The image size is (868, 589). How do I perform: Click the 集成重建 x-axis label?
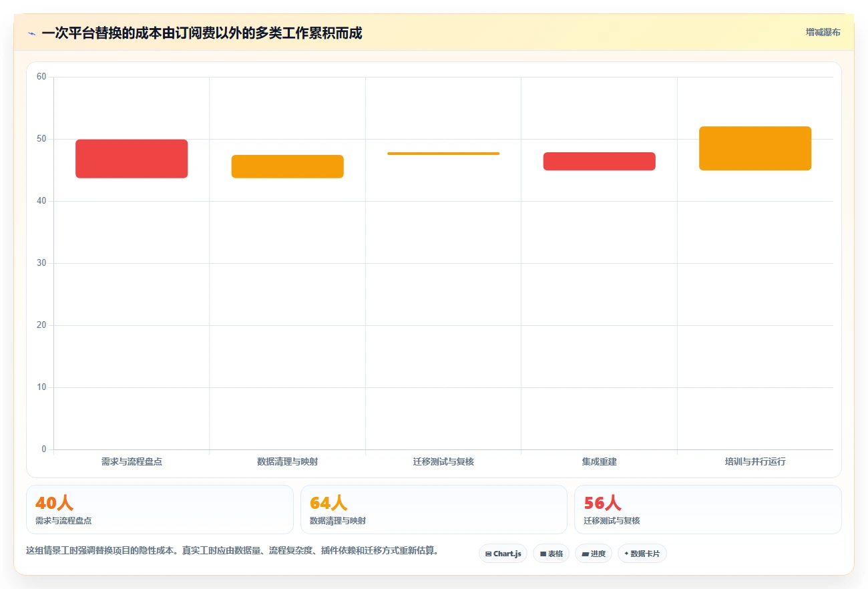click(599, 461)
